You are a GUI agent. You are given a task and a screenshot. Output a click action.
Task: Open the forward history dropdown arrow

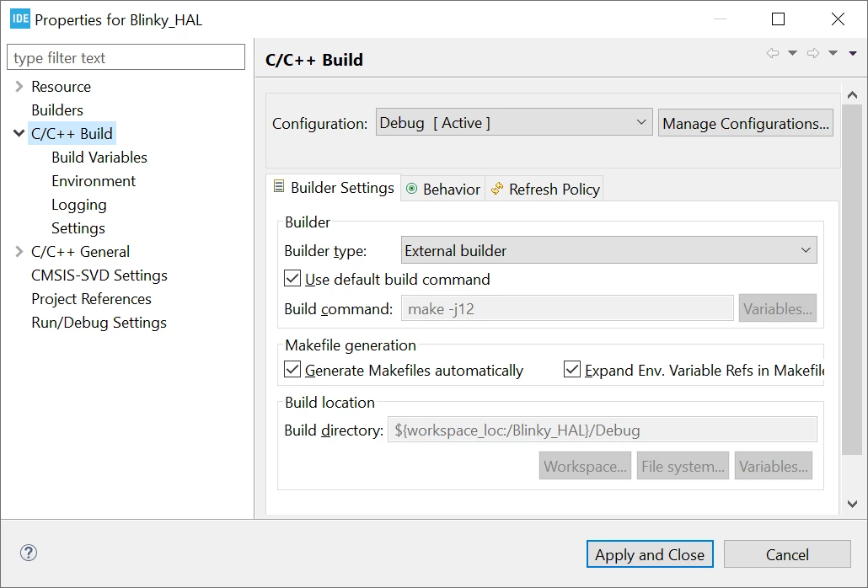(833, 53)
